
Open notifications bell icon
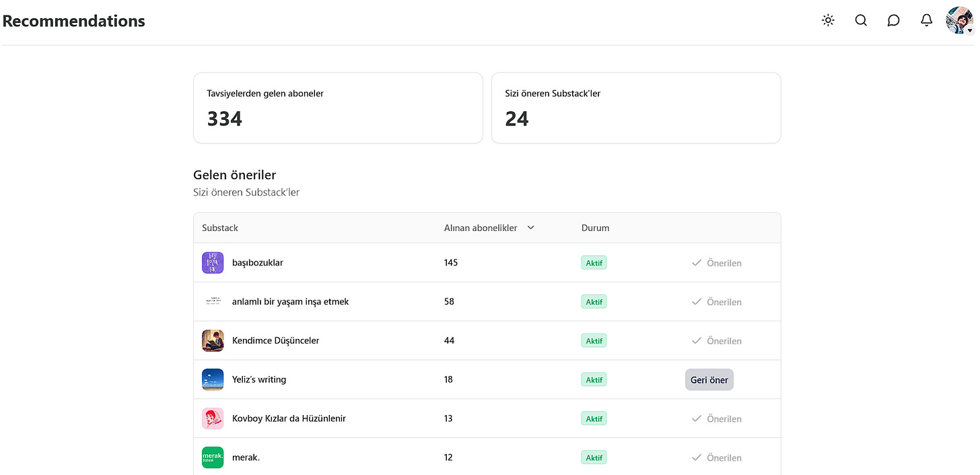pos(926,20)
